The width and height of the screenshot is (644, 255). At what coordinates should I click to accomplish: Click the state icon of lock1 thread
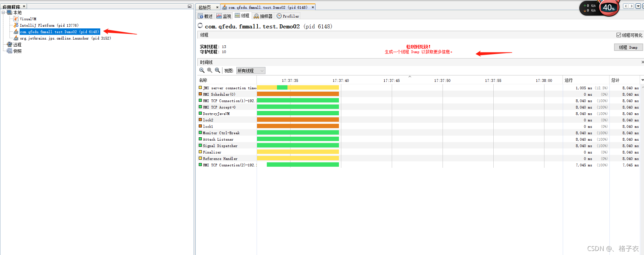point(200,126)
